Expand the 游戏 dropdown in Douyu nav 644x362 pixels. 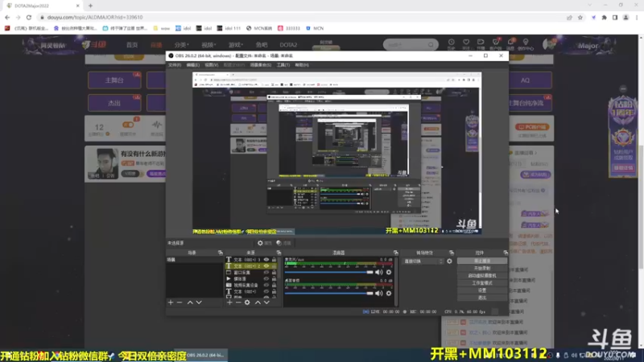point(236,45)
